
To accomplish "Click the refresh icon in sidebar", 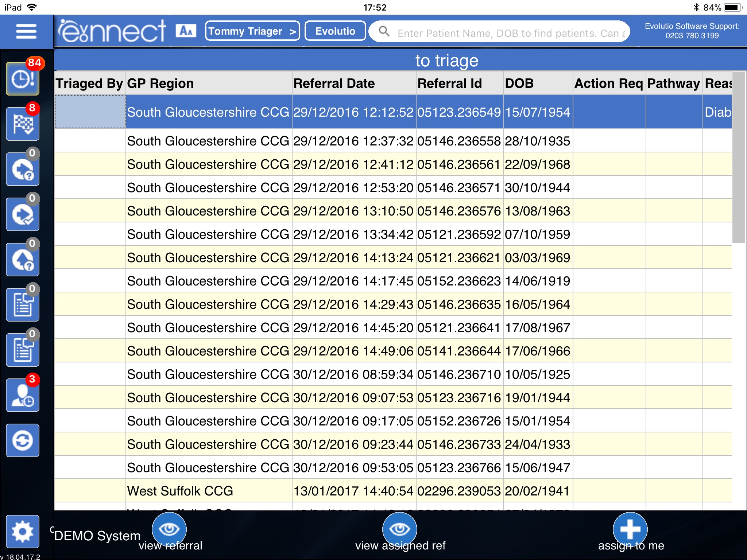I will pyautogui.click(x=23, y=440).
